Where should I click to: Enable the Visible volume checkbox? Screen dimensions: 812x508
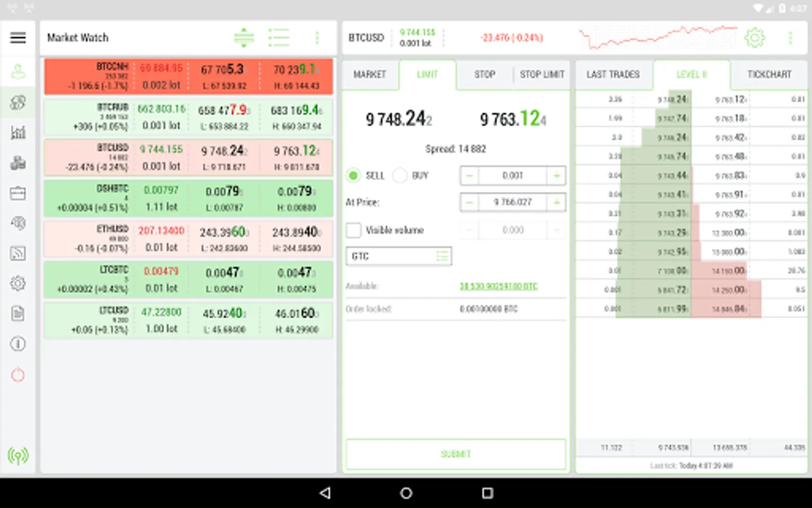(354, 230)
